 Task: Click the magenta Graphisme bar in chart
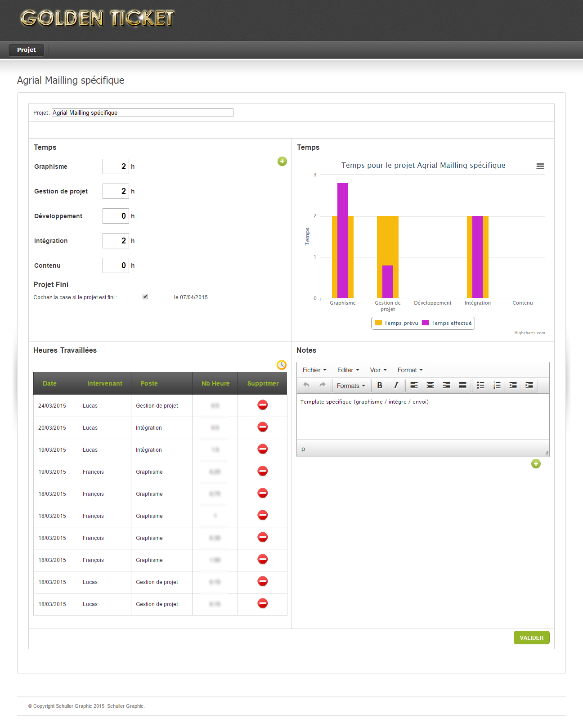point(343,240)
